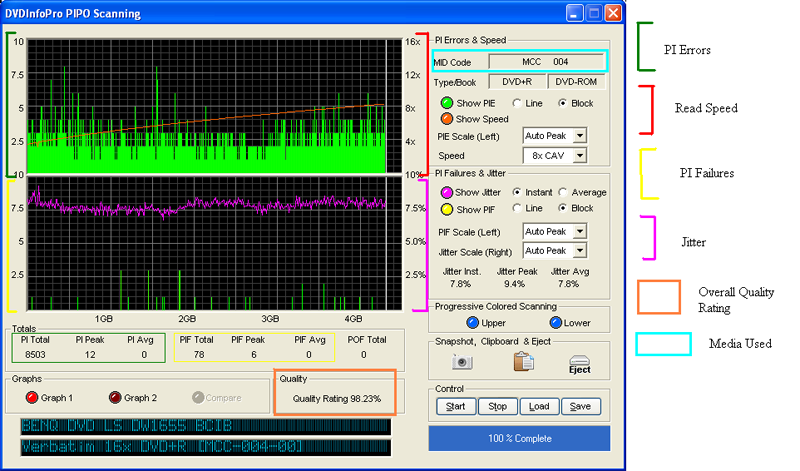Toggle the magenta Show Jitter indicator
Screen dimensions: 800x471
[x=446, y=192]
